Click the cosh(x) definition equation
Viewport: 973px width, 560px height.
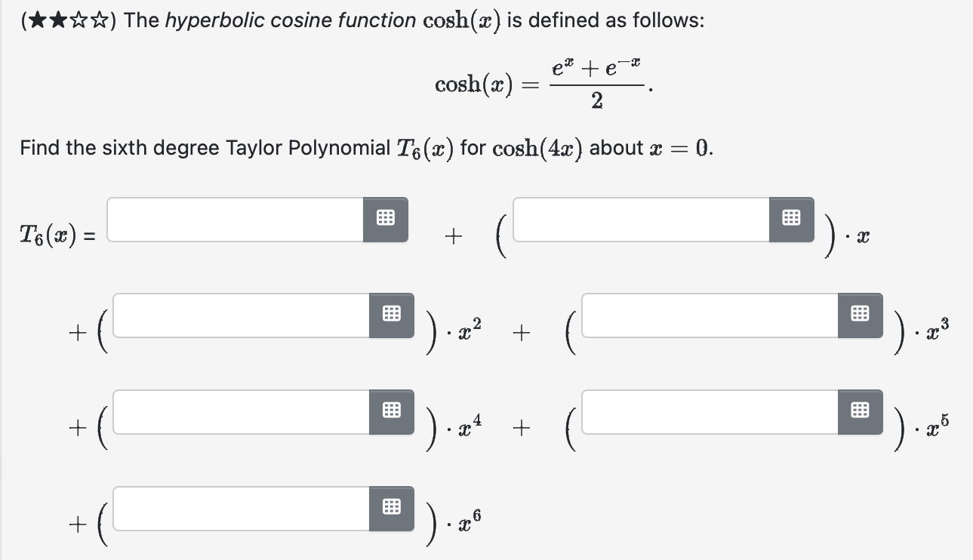click(x=538, y=82)
